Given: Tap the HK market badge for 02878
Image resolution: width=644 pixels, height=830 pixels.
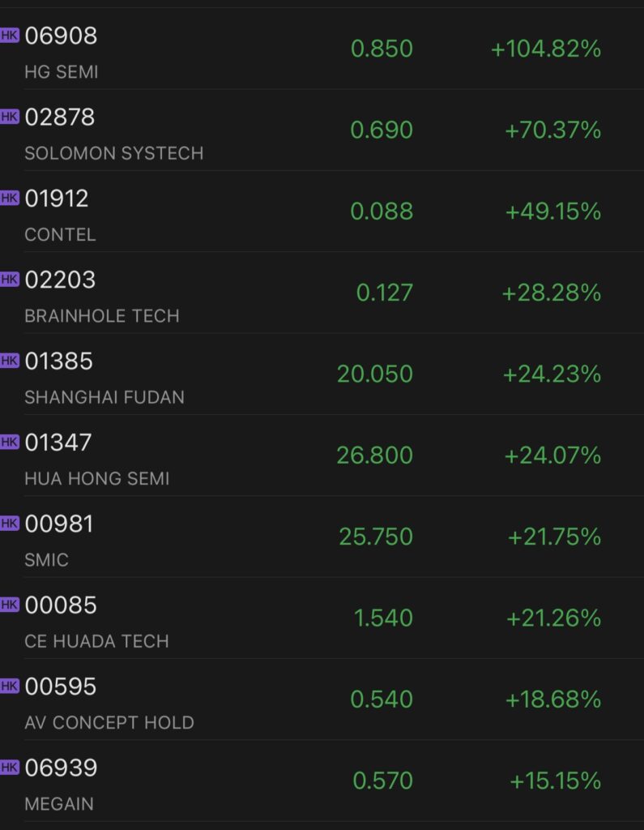Looking at the screenshot, I should 9,116.
